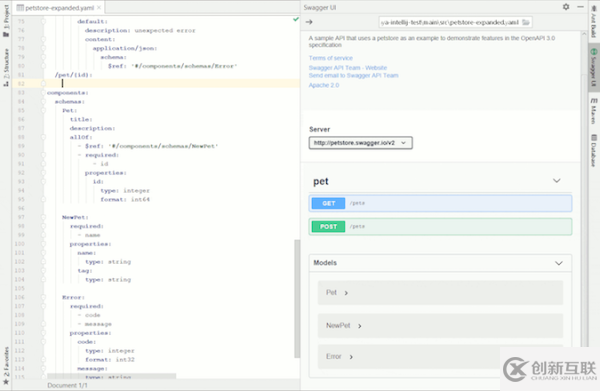Open the Project tool window
This screenshot has width=600, height=391.
[6, 20]
